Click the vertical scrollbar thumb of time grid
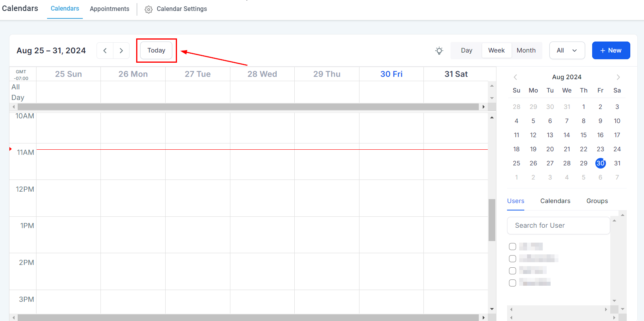The image size is (644, 321). [492, 219]
